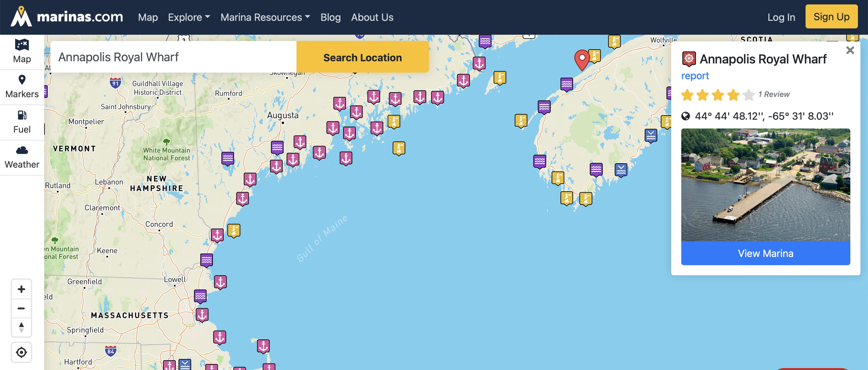Click the lighthouse marker offshore in Gulf of Maine
868x370 pixels.
[x=399, y=148]
